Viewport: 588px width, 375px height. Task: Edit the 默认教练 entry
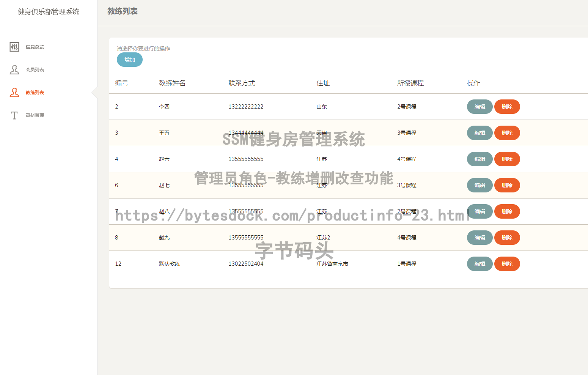pos(480,264)
